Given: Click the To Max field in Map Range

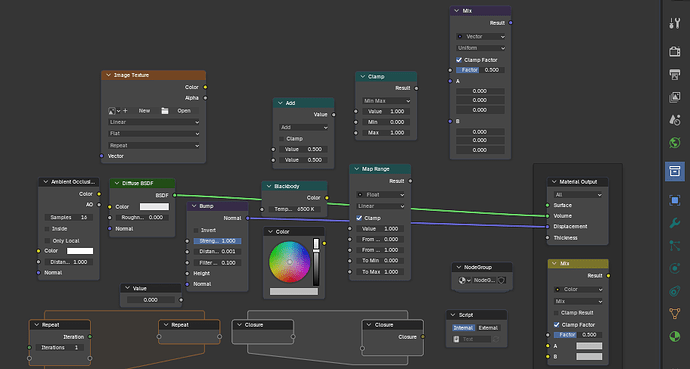Looking at the screenshot, I should pos(380,272).
